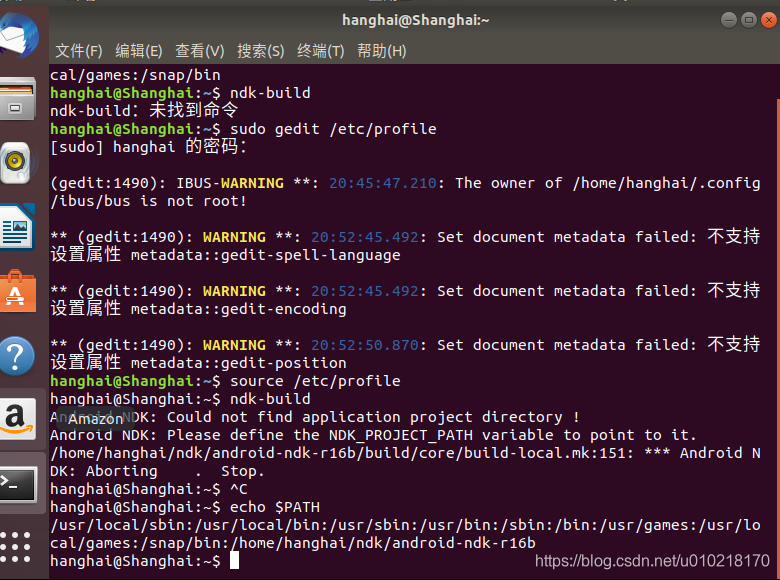
Task: Click the Amazon dock launcher
Action: pos(18,419)
